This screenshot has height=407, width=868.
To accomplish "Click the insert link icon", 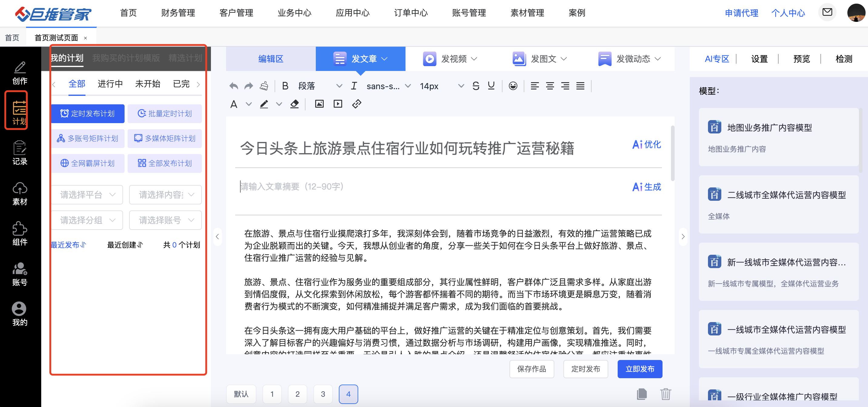I will [356, 104].
